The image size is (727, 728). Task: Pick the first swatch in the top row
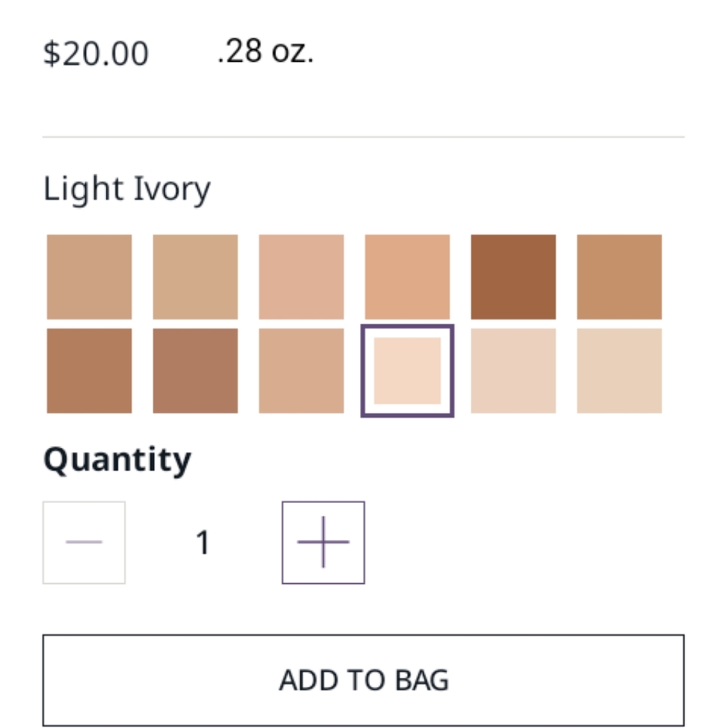coord(89,277)
